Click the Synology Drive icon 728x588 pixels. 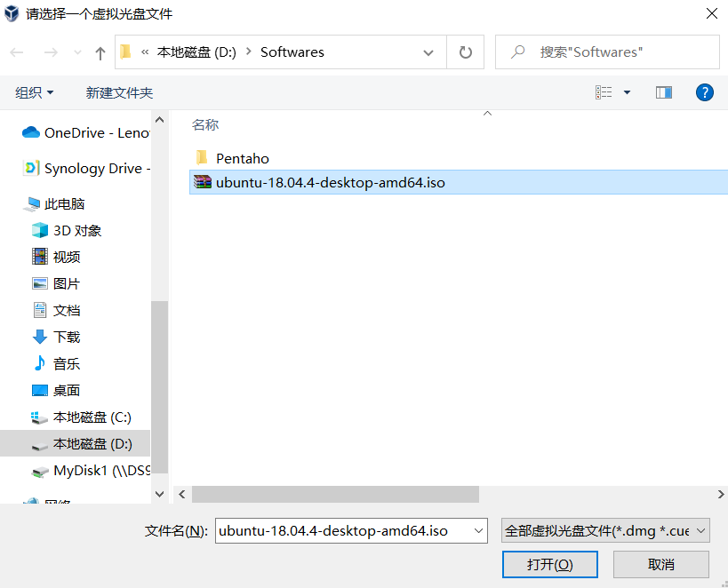(31, 168)
